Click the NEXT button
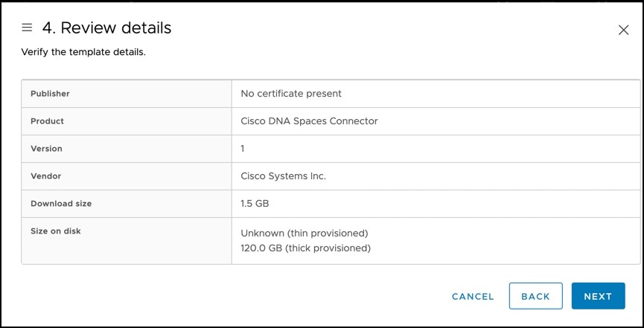 pyautogui.click(x=598, y=296)
